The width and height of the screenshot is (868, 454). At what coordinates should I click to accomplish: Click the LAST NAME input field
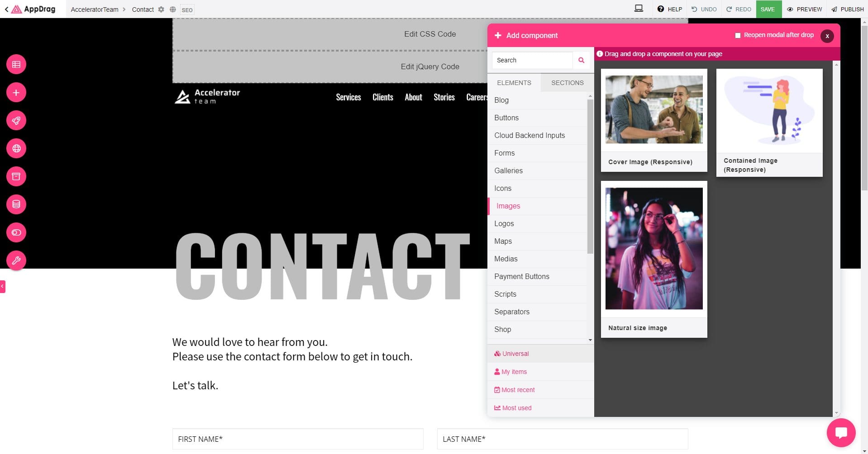pos(563,439)
